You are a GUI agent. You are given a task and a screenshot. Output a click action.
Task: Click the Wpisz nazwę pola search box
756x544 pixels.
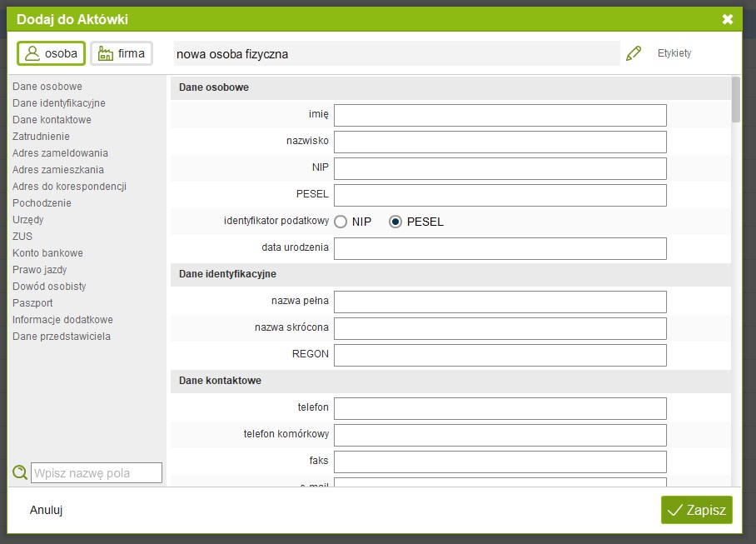(97, 473)
